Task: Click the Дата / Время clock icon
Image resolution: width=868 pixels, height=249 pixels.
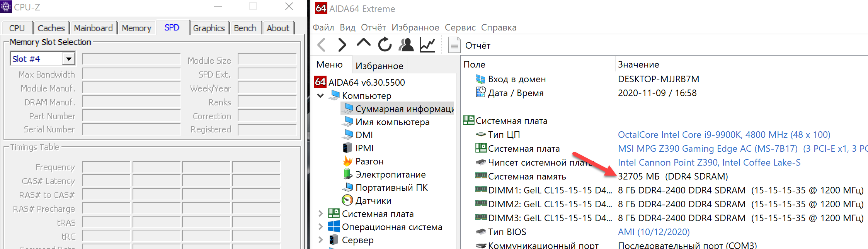Action: (x=480, y=92)
